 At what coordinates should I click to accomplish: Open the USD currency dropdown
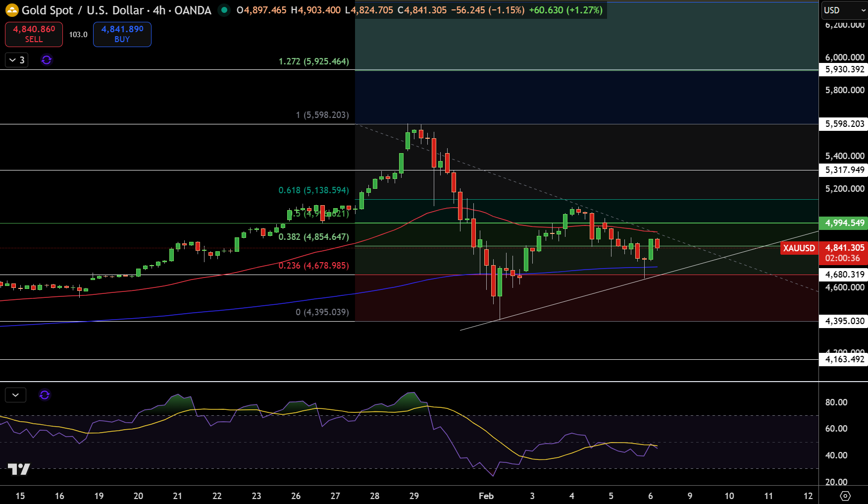coord(844,10)
